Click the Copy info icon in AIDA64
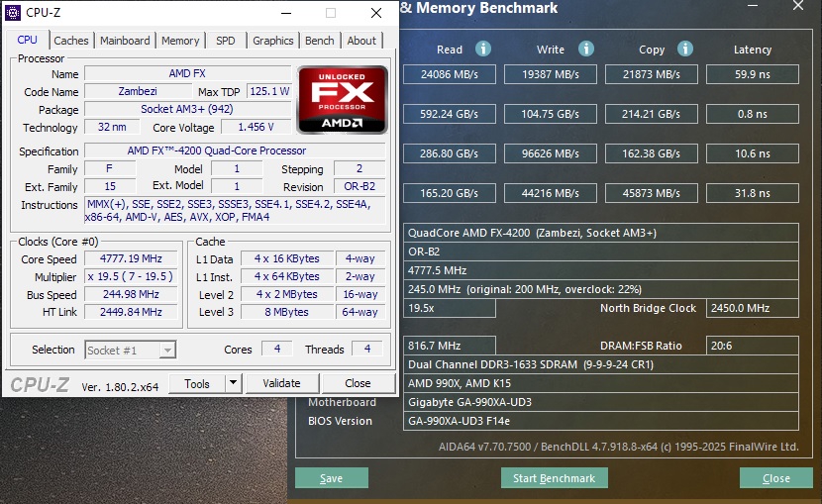 coord(684,49)
